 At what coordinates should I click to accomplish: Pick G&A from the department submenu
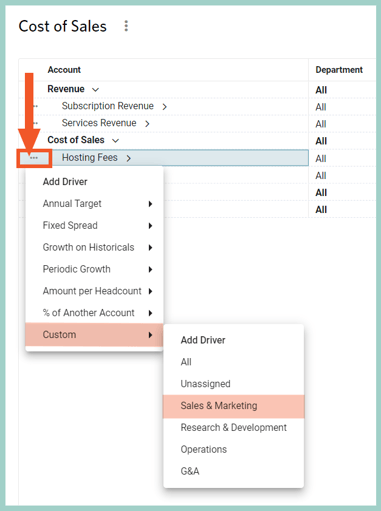234,471
